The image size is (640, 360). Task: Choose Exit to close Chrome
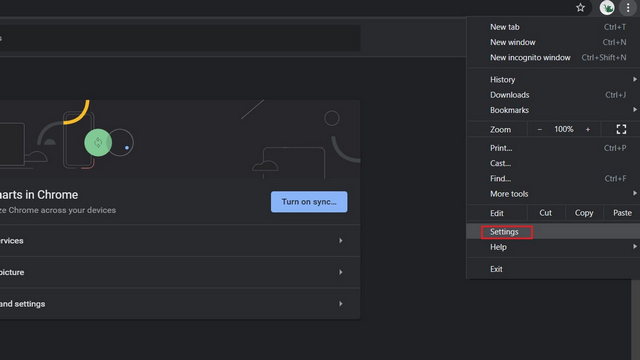(553, 269)
